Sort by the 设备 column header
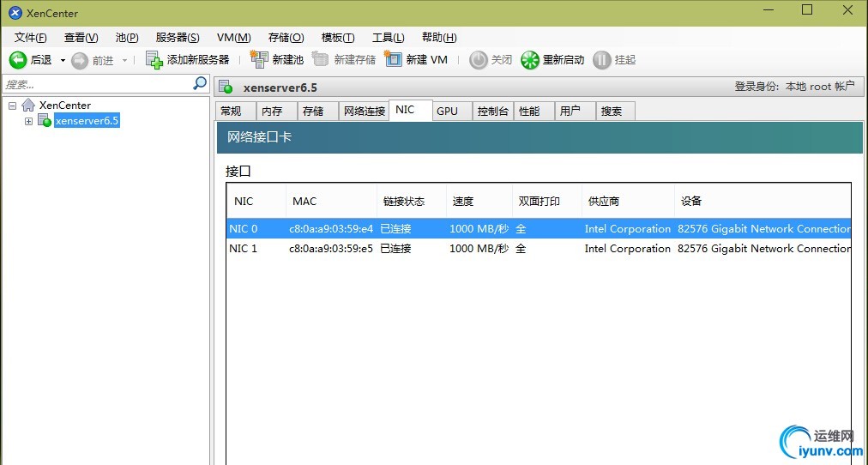The width and height of the screenshot is (868, 465). coord(763,201)
